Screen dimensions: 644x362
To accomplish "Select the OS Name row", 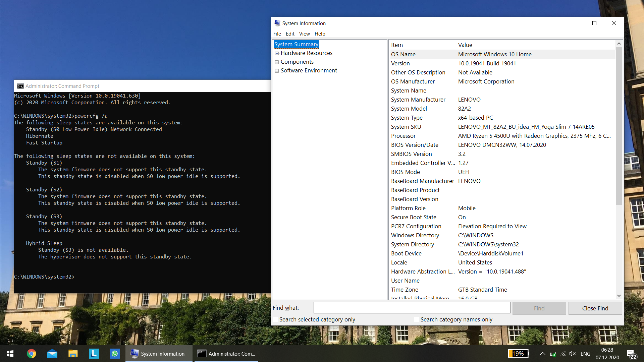I will pyautogui.click(x=502, y=54).
